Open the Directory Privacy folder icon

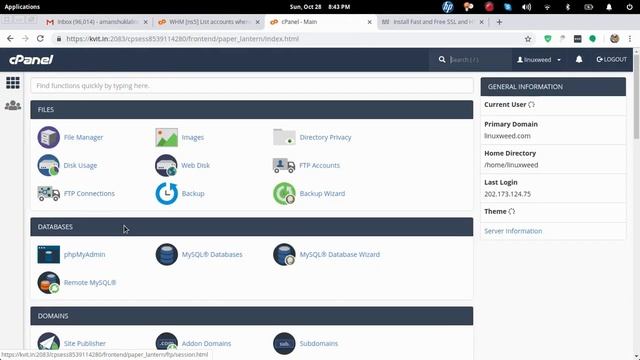click(284, 137)
